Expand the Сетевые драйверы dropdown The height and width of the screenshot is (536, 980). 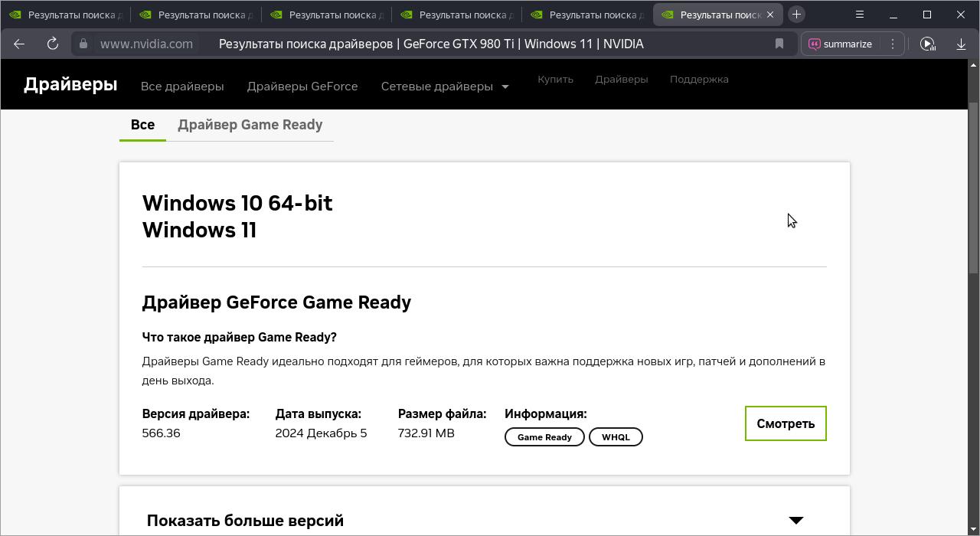[x=445, y=87]
